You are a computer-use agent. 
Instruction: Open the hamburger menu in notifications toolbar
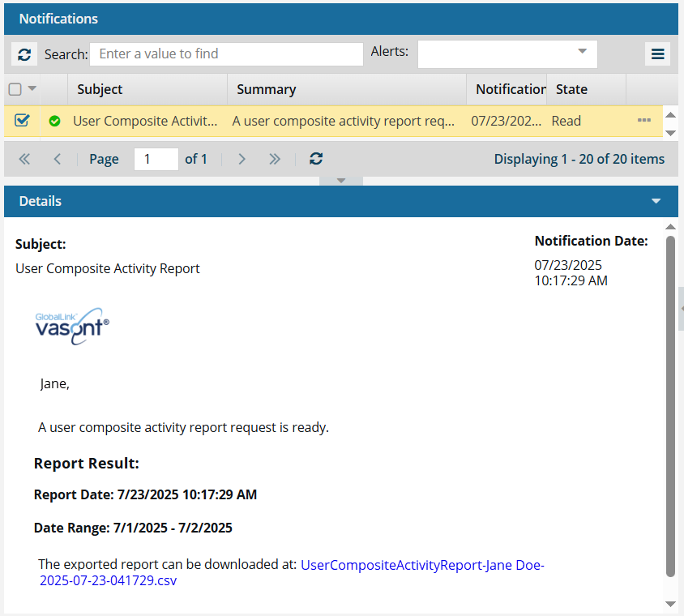pyautogui.click(x=657, y=54)
